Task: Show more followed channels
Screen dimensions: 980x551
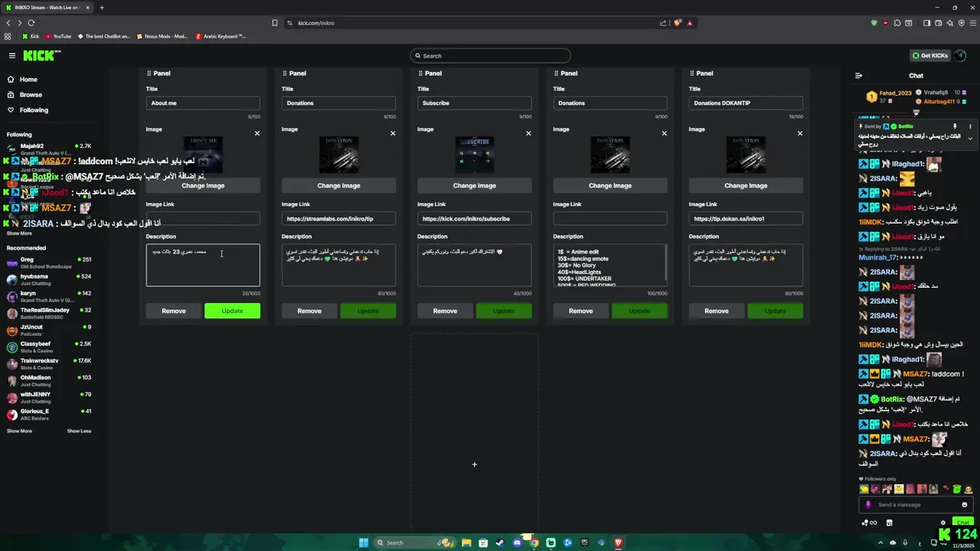Action: click(x=19, y=233)
